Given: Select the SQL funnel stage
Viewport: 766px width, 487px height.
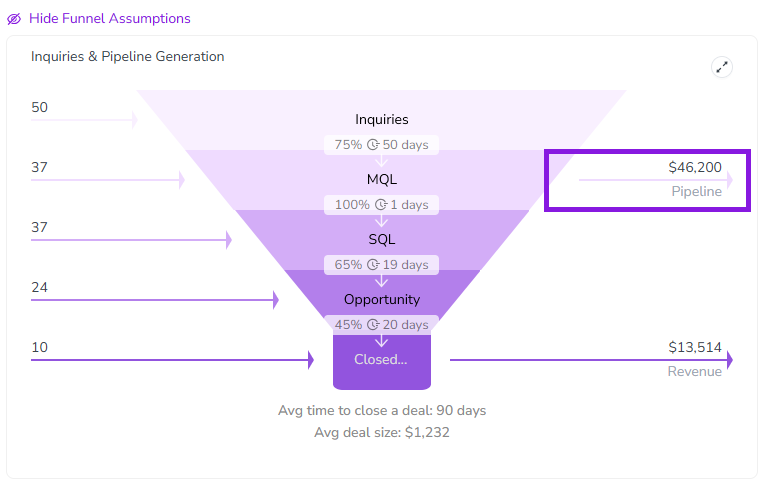Looking at the screenshot, I should click(x=382, y=239).
